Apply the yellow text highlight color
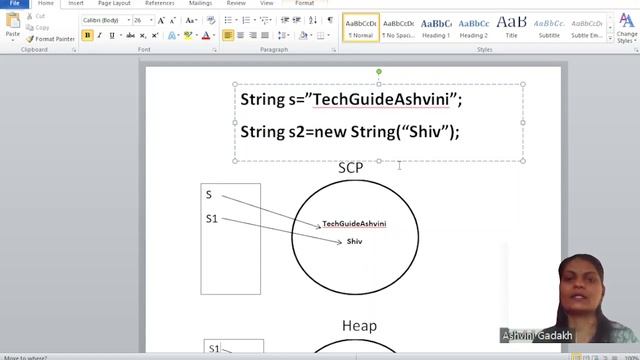The image size is (640, 360). tap(188, 36)
